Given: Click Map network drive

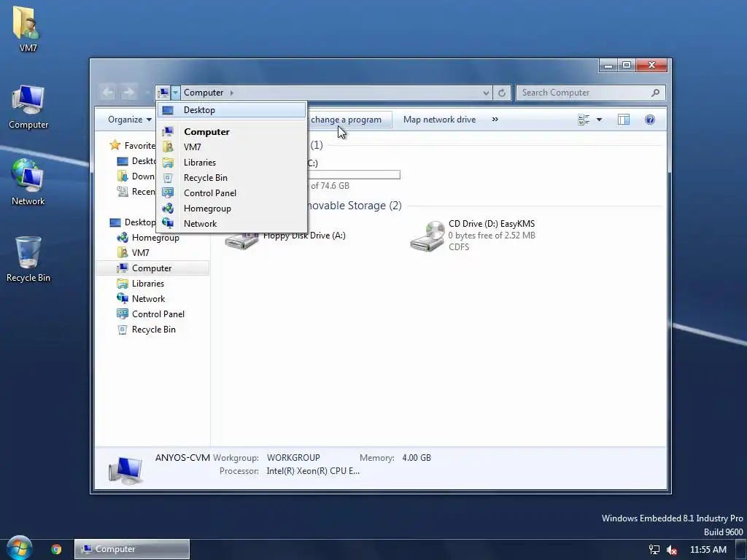Looking at the screenshot, I should point(439,120).
